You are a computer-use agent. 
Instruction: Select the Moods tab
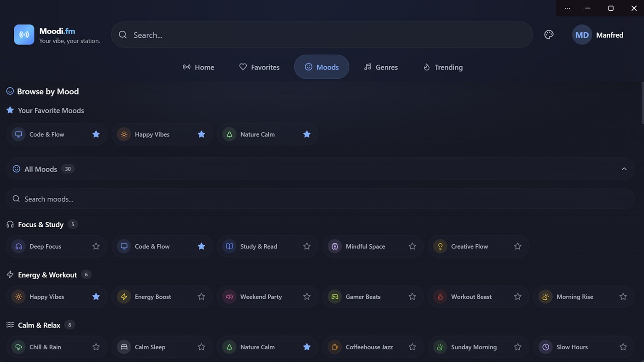[321, 67]
